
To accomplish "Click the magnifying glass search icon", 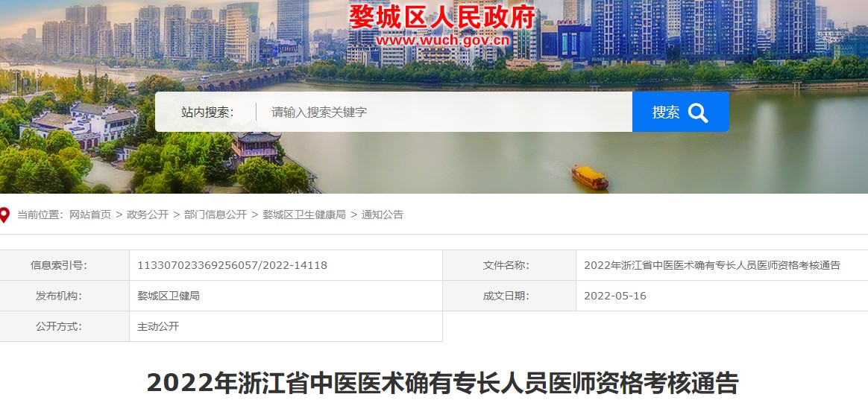I will 697,112.
